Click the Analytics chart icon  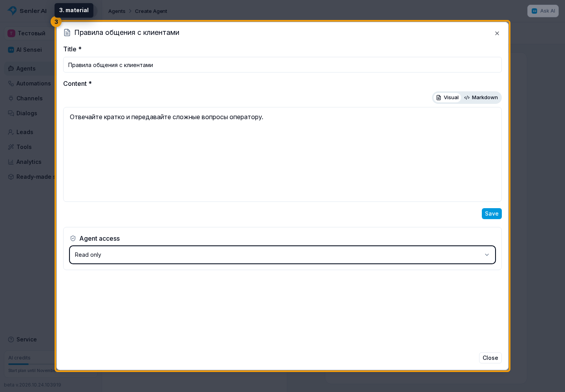(x=11, y=162)
